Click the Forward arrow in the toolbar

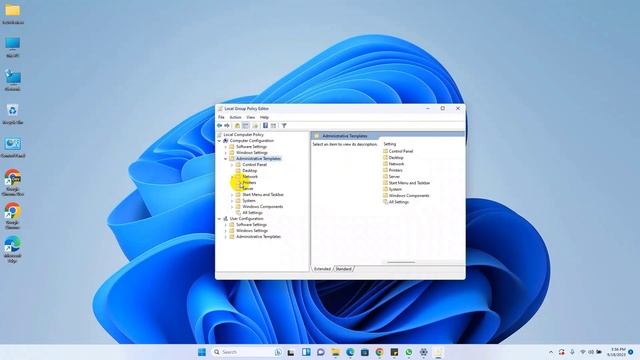pos(227,126)
